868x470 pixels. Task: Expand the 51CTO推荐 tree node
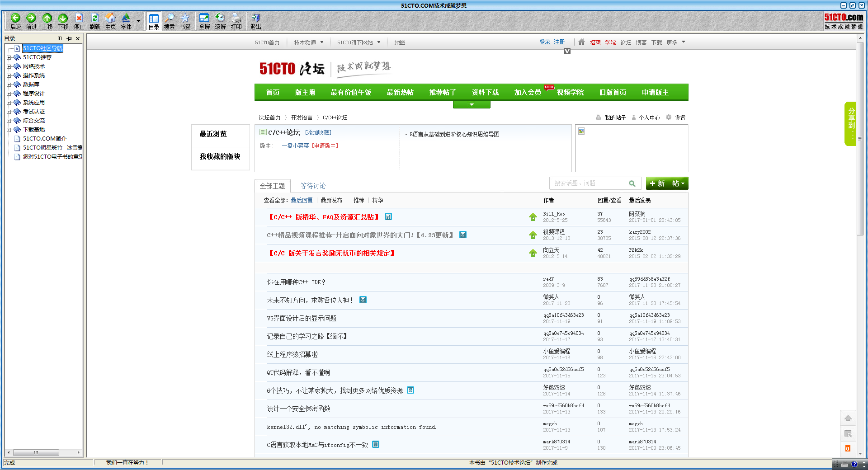point(9,57)
